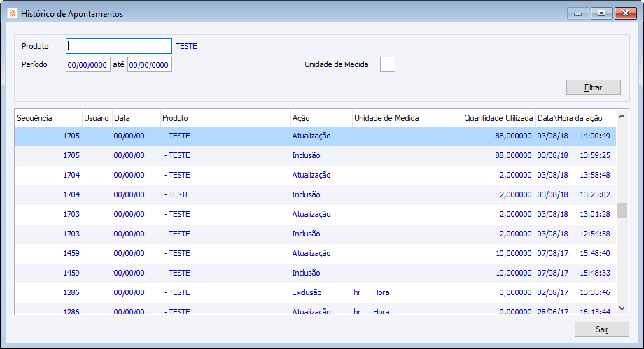The image size is (644, 349).
Task: Select row 1704 Atualização at 13:58:48
Action: [316, 176]
